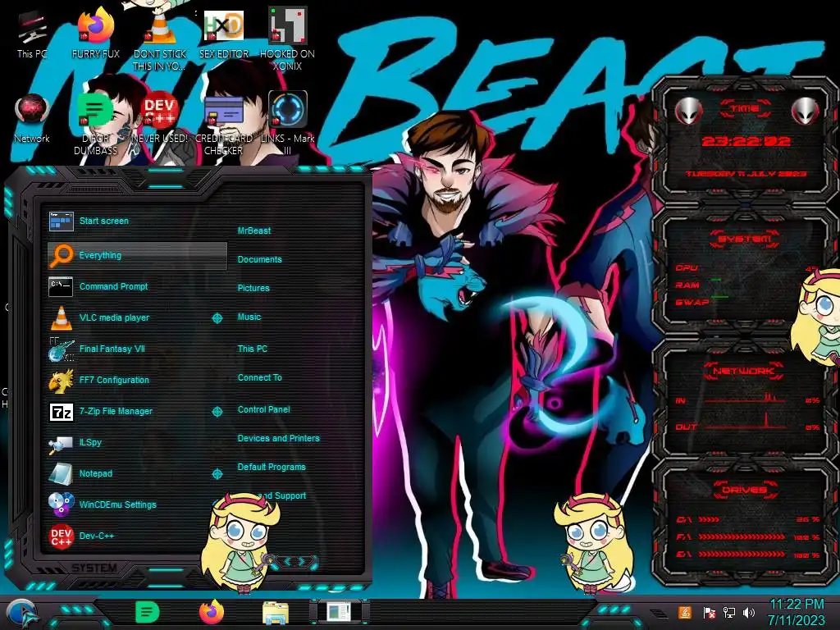
Task: Start Final Fantasy VII from menu
Action: (137, 349)
